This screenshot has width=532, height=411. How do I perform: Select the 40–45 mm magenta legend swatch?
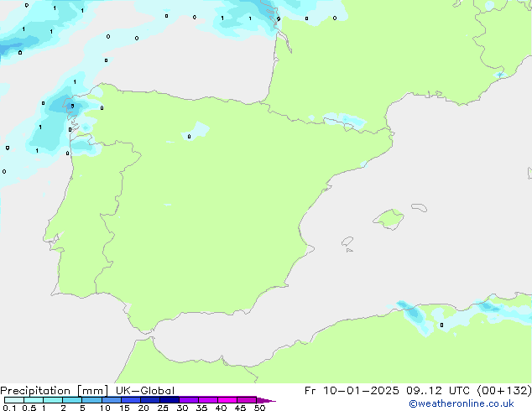[227, 400]
